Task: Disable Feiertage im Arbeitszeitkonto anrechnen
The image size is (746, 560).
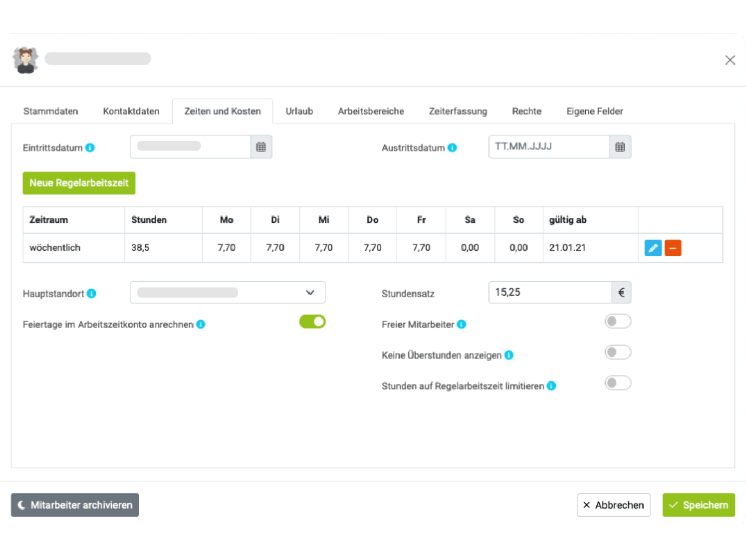Action: (x=312, y=322)
